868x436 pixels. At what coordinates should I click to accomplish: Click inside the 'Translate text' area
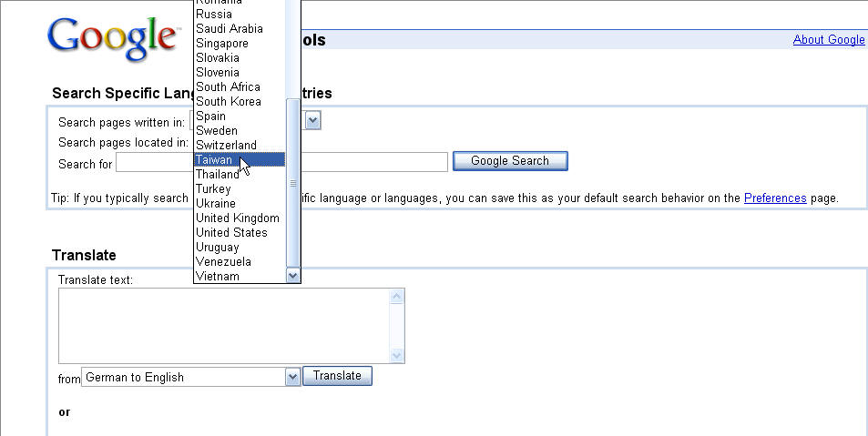224,326
